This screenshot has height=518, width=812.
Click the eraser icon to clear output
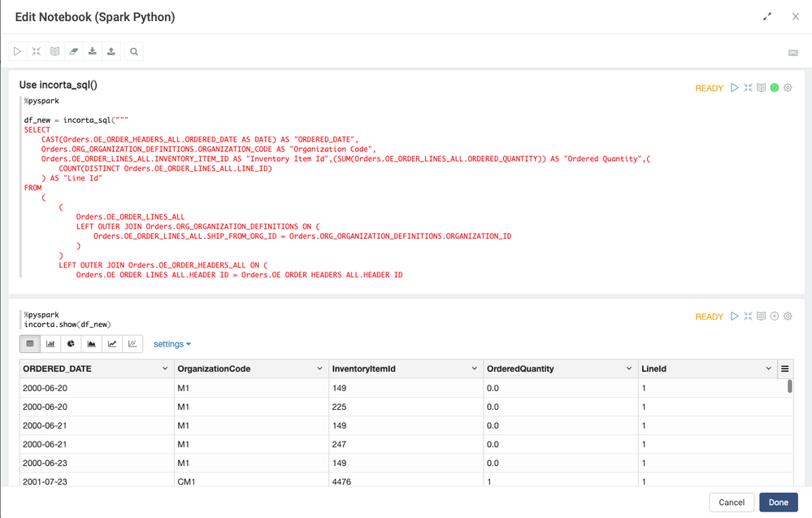pyautogui.click(x=74, y=51)
